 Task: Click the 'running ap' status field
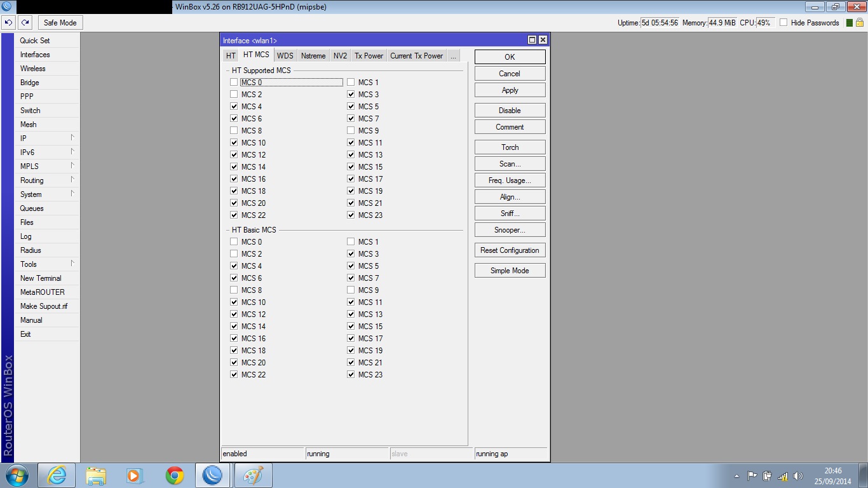(511, 454)
